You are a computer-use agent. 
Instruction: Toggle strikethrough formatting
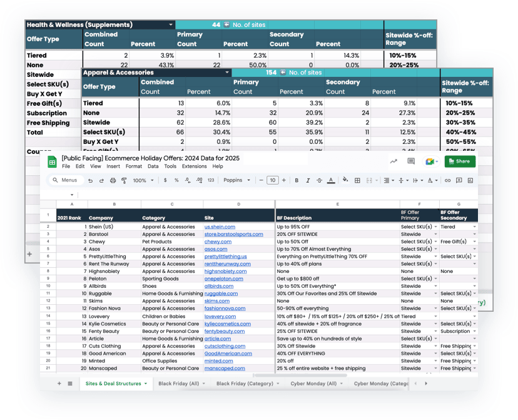pyautogui.click(x=318, y=180)
